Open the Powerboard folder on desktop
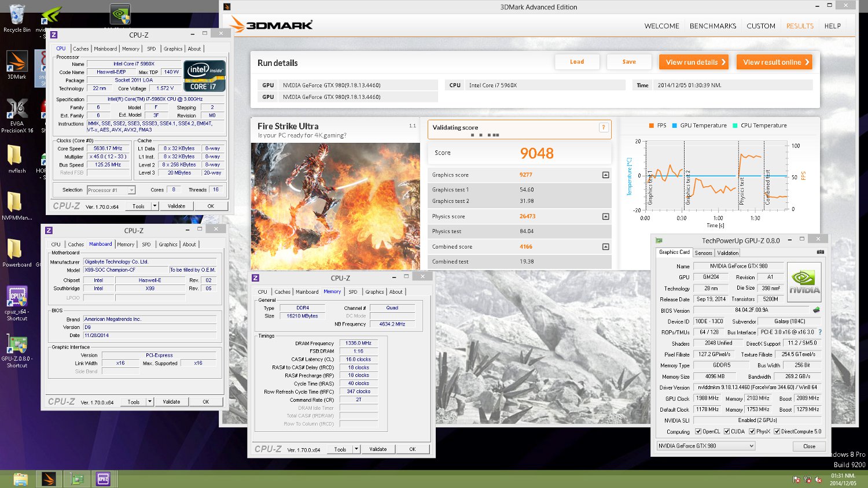 click(16, 252)
